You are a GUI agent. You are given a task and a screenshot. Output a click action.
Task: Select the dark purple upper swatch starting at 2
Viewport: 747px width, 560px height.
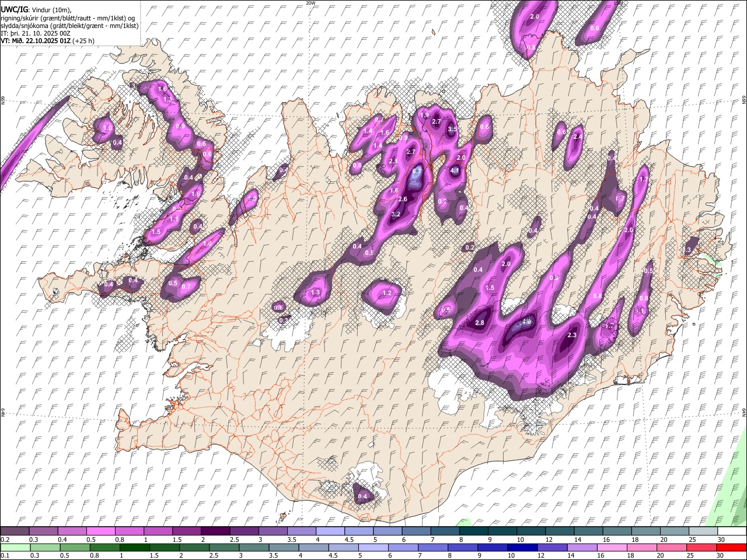pos(215,531)
